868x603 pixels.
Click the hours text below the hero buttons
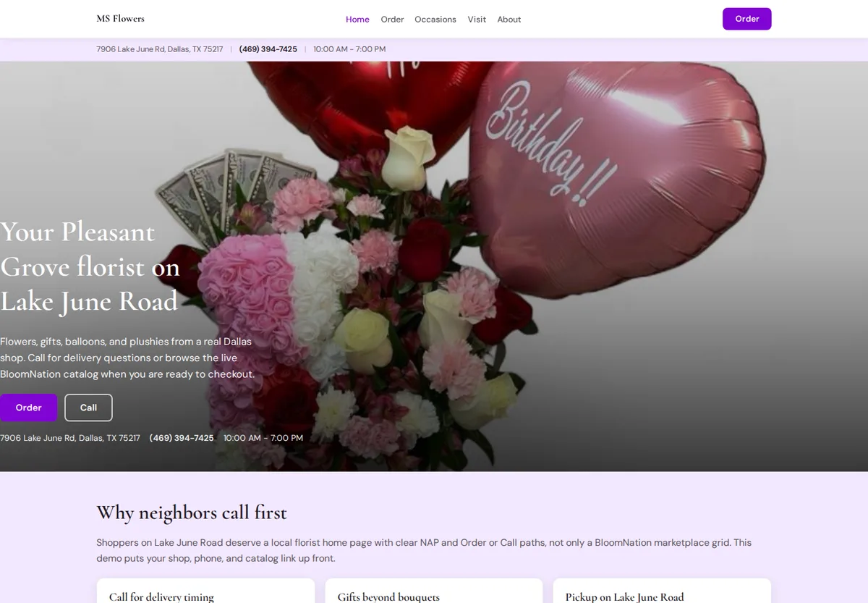click(x=263, y=438)
